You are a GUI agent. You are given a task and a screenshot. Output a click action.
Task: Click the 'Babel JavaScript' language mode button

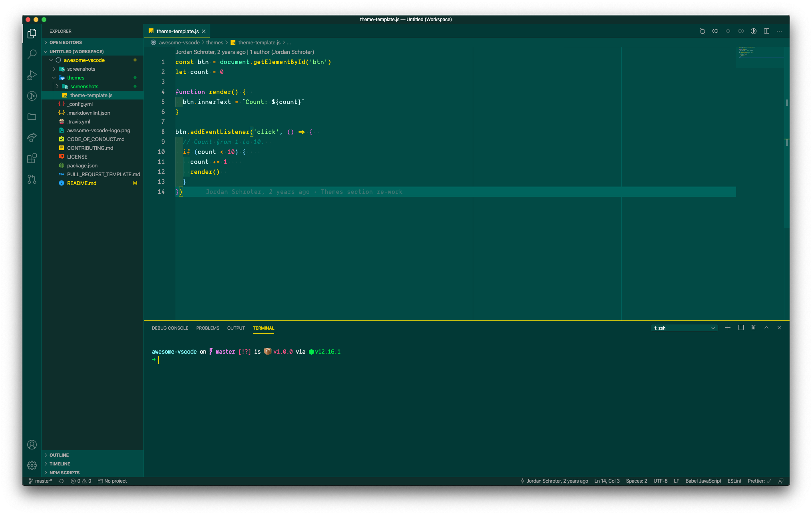pos(703,481)
